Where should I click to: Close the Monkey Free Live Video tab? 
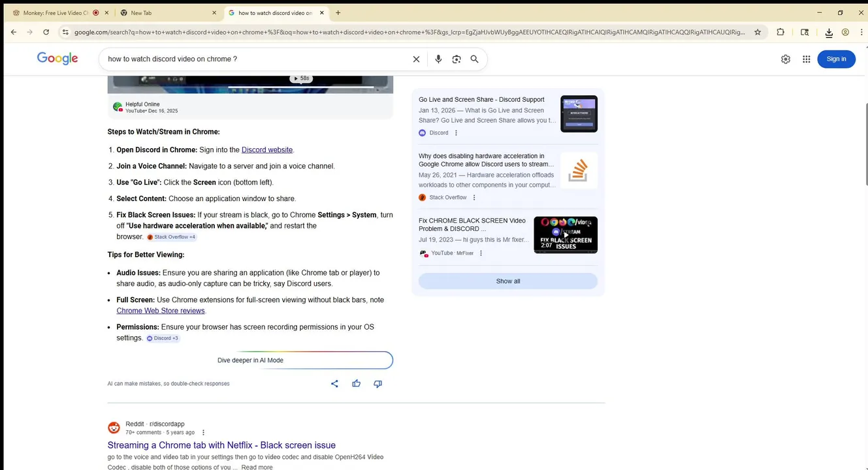(x=106, y=12)
